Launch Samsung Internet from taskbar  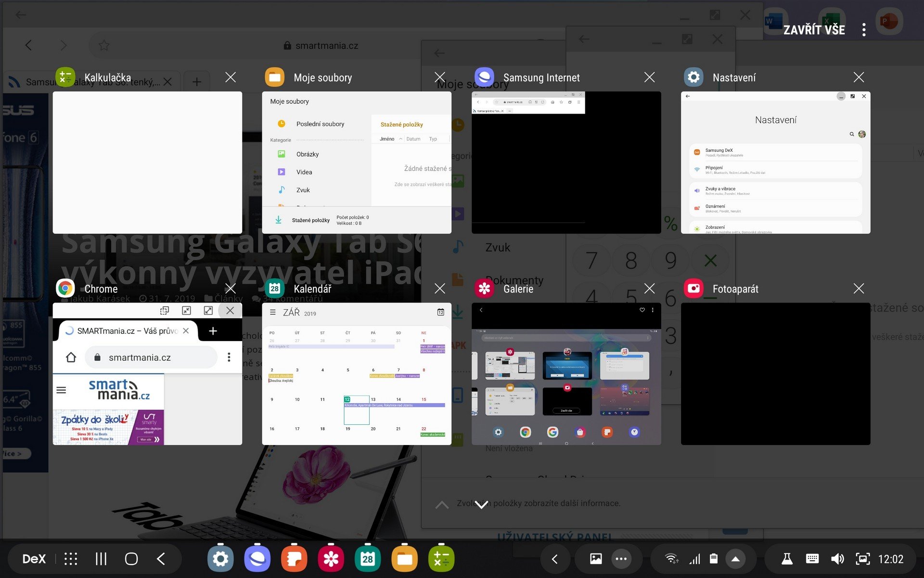[x=257, y=559]
